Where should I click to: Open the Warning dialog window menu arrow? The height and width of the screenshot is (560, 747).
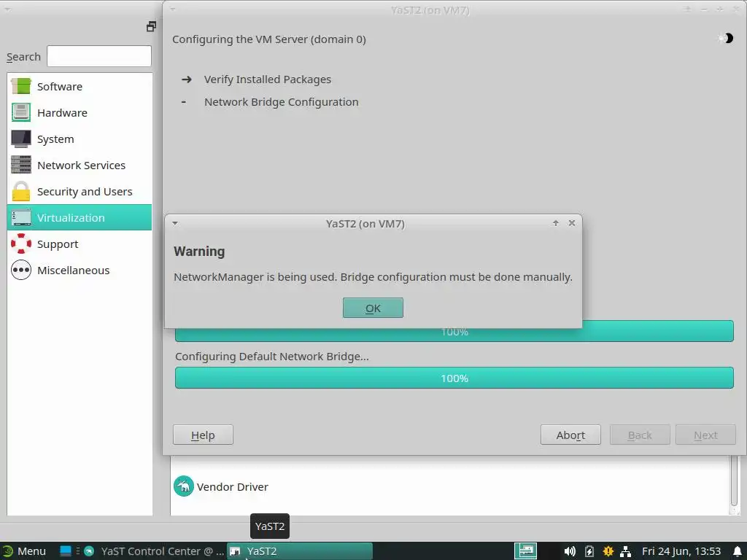pos(175,223)
